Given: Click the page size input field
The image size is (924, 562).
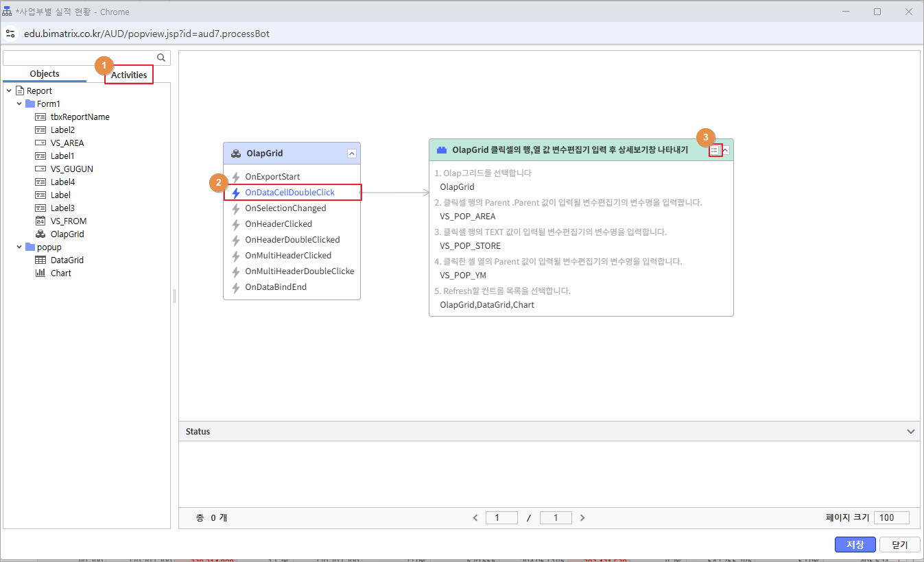Looking at the screenshot, I should point(892,518).
